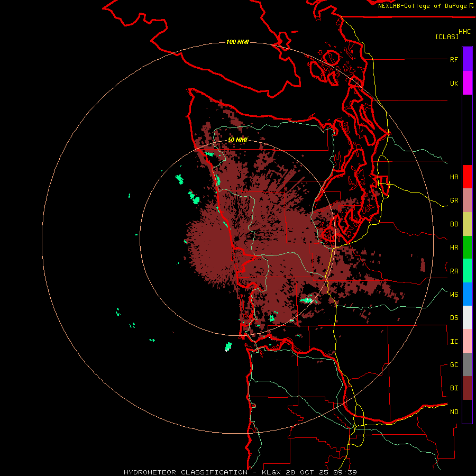Click the HA legend label
This screenshot has width=476, height=476.
click(x=454, y=177)
